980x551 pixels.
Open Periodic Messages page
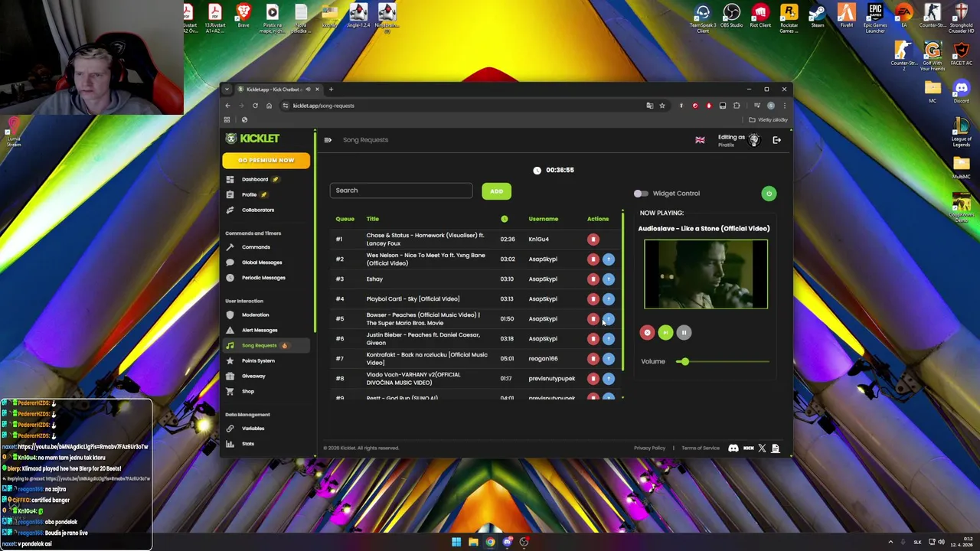(263, 278)
